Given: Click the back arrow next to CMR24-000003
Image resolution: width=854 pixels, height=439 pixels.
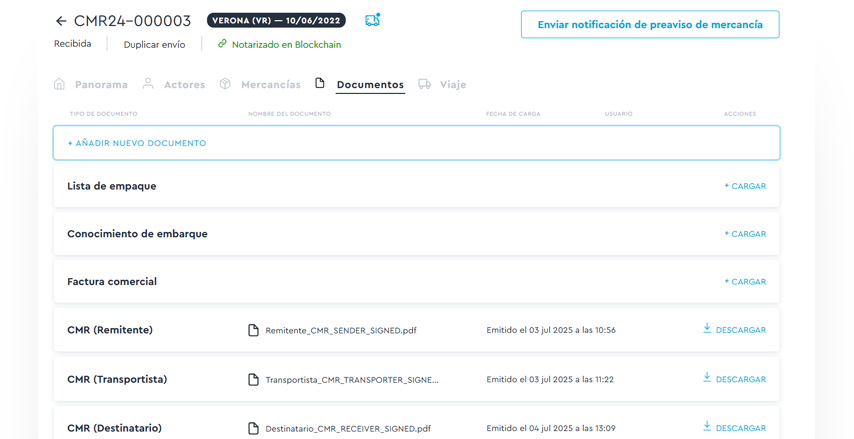Looking at the screenshot, I should 61,21.
